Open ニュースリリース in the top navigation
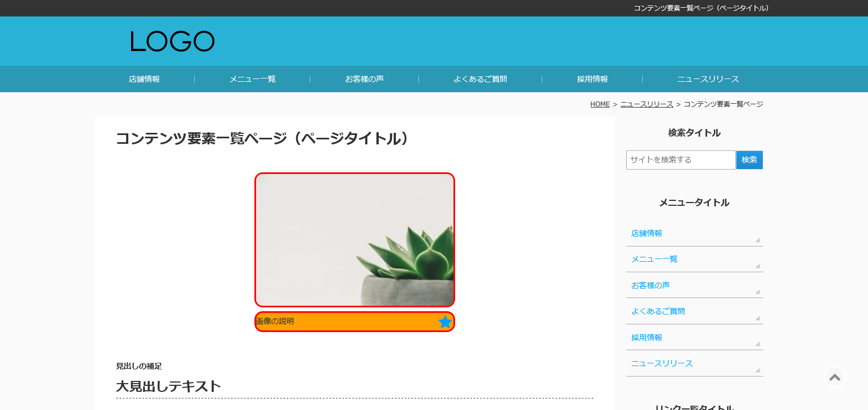868x410 pixels. pos(708,79)
